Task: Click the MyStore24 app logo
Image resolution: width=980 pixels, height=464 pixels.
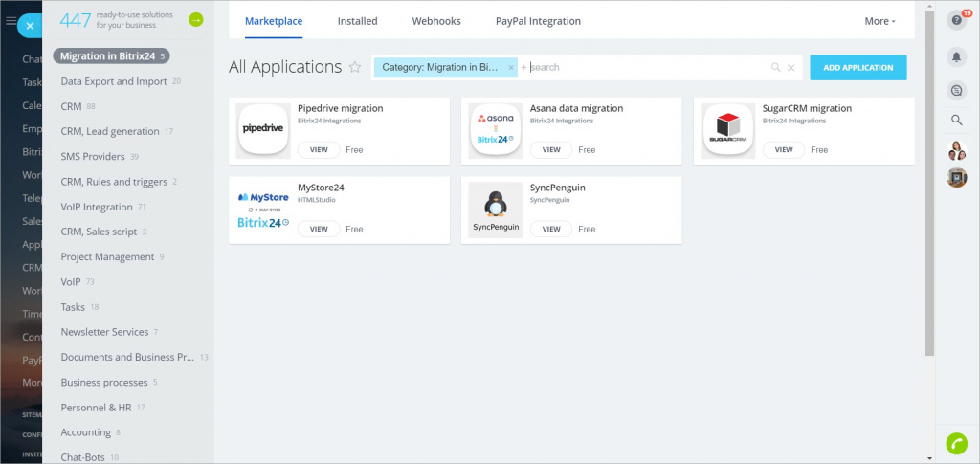Action: tap(263, 210)
